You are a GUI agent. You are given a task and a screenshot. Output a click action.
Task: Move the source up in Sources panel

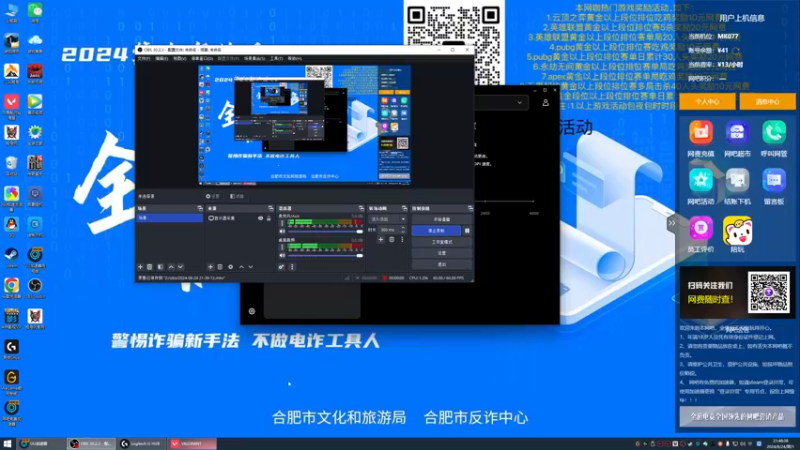[x=241, y=267]
